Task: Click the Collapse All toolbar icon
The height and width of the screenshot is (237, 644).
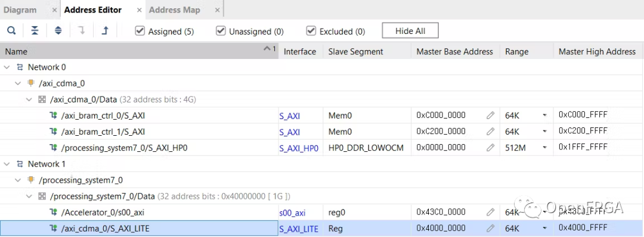Action: [35, 31]
